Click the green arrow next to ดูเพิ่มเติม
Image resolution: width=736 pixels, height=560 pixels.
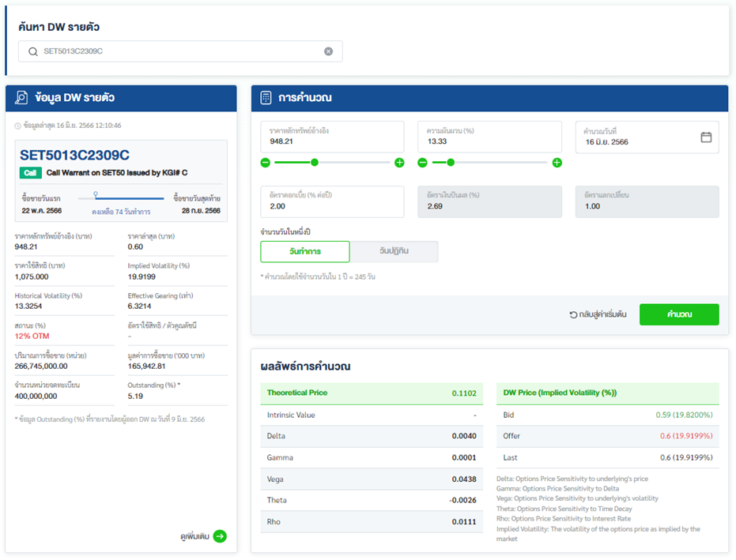[x=220, y=536]
